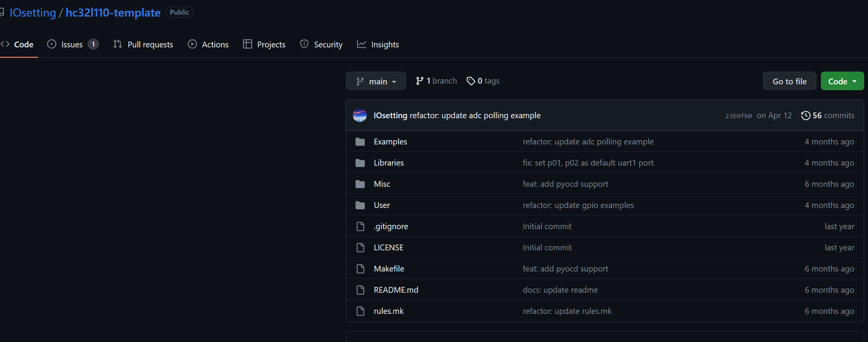This screenshot has height=342, width=868.
Task: Click the Actions play icon
Action: [192, 44]
